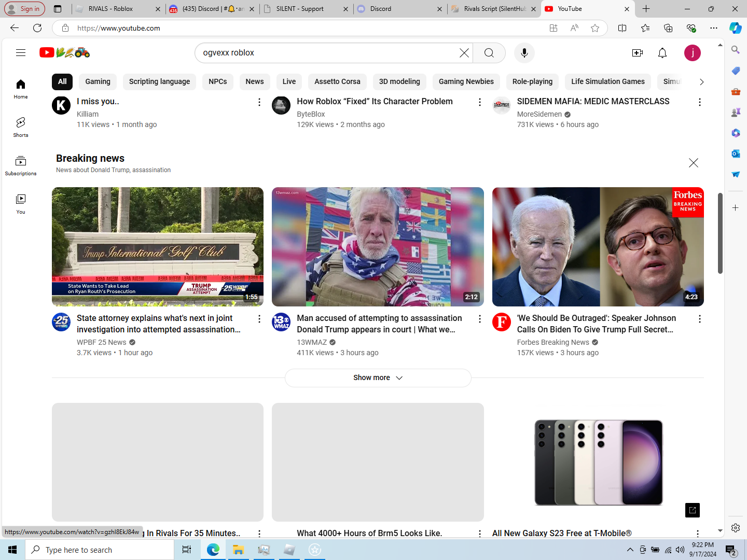This screenshot has height=560, width=747.
Task: Open options for 13WMAZ video
Action: tap(479, 319)
